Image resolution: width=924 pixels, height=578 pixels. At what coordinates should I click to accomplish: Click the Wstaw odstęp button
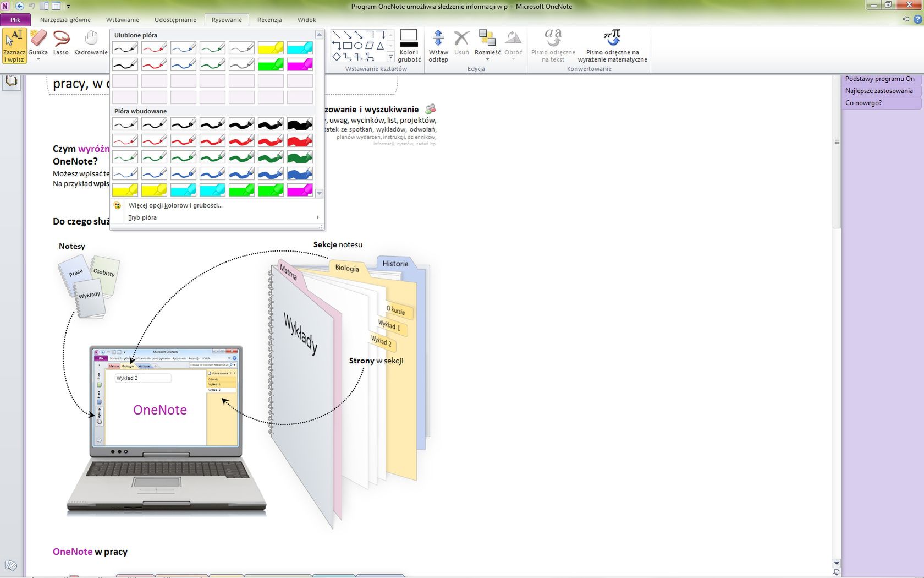tap(438, 46)
